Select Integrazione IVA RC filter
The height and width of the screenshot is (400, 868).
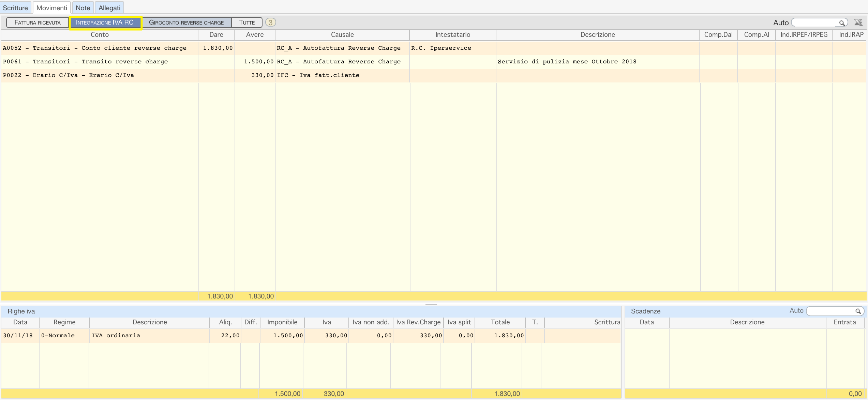point(105,22)
